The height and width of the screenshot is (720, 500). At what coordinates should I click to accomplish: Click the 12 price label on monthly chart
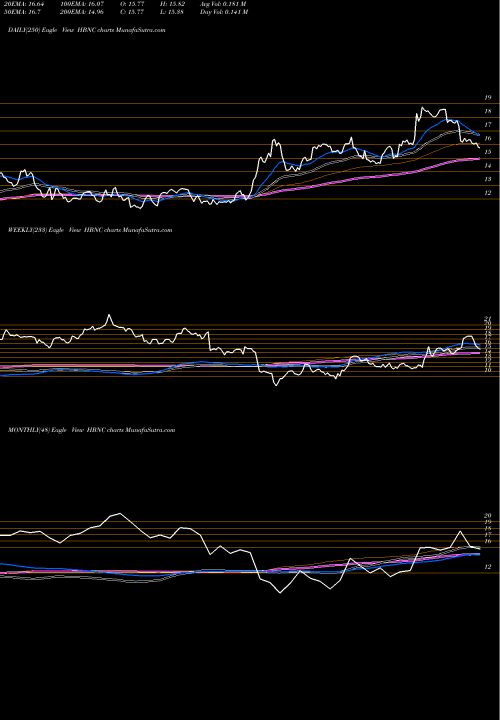(x=488, y=567)
